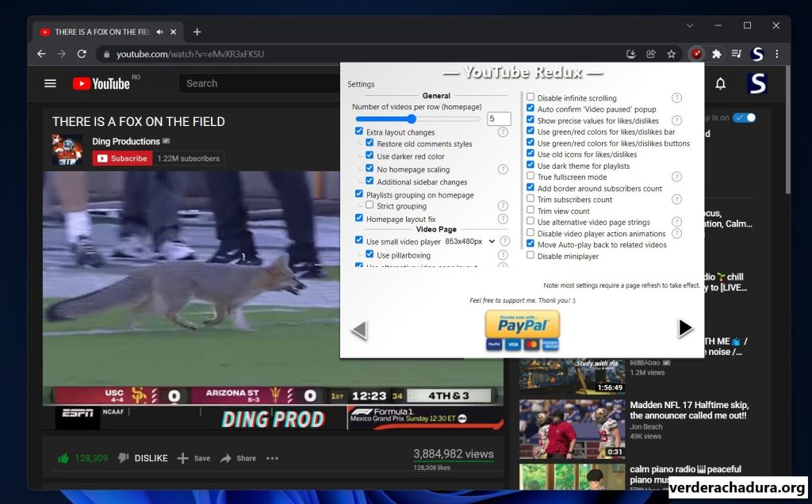The height and width of the screenshot is (504, 812).
Task: Toggle Extra layout changes checkbox
Action: [359, 131]
